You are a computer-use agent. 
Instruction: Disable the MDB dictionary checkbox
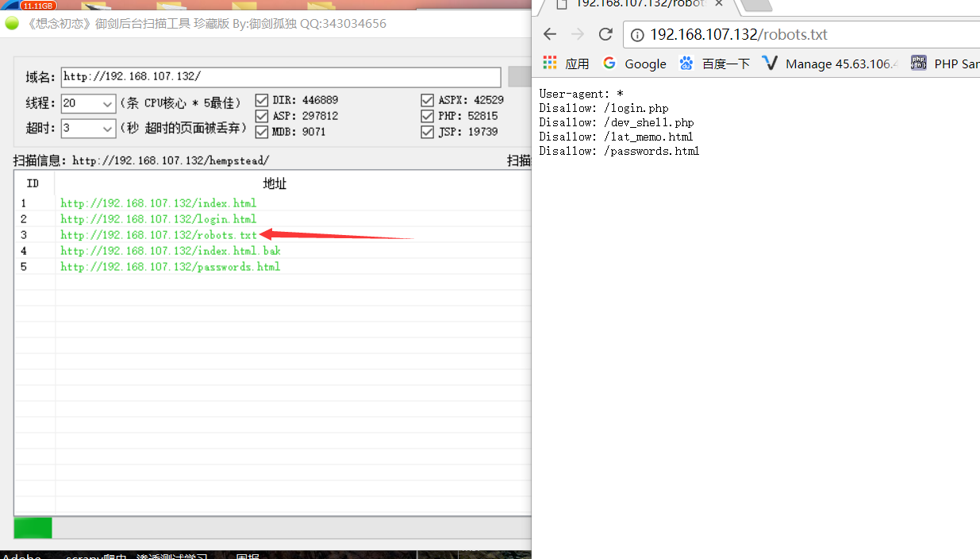[262, 132]
